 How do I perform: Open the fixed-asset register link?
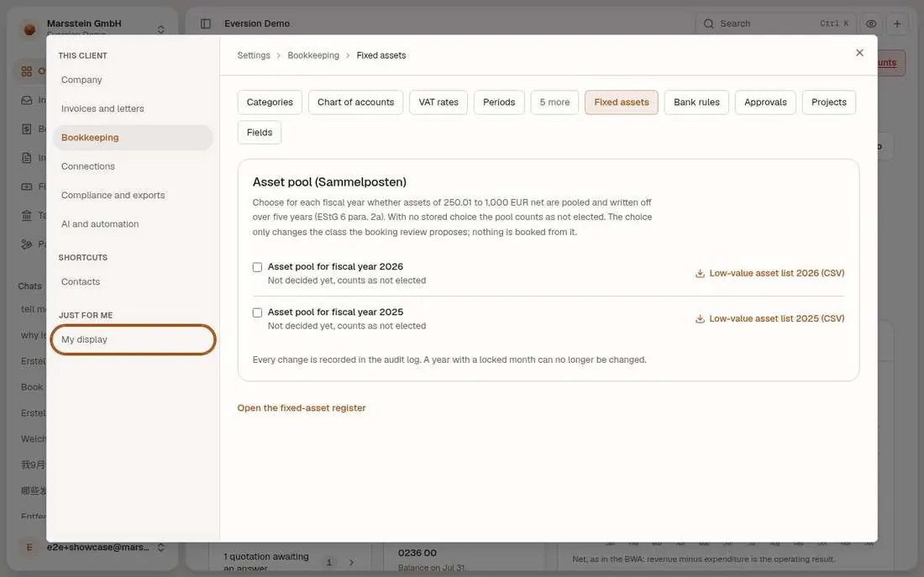[x=302, y=408]
